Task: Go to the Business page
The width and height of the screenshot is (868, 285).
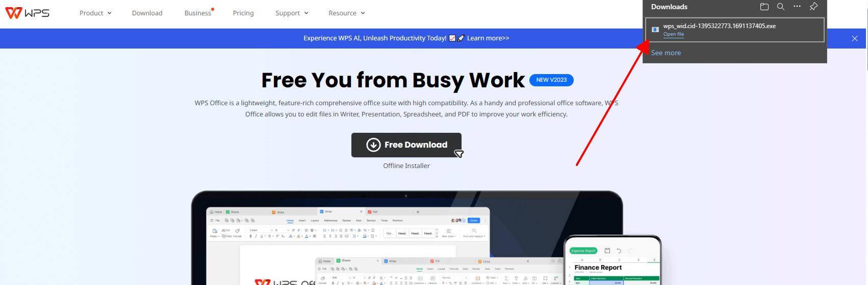Action: point(198,13)
